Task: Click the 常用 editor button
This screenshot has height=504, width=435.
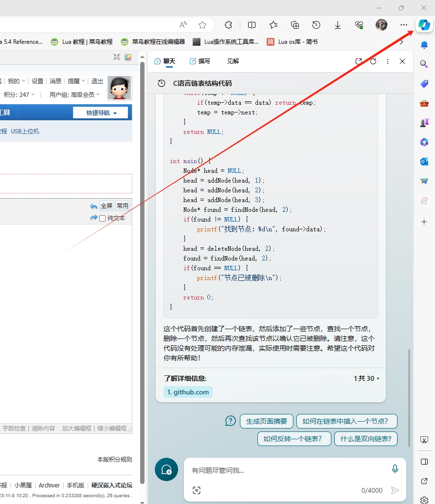Action: point(123,205)
